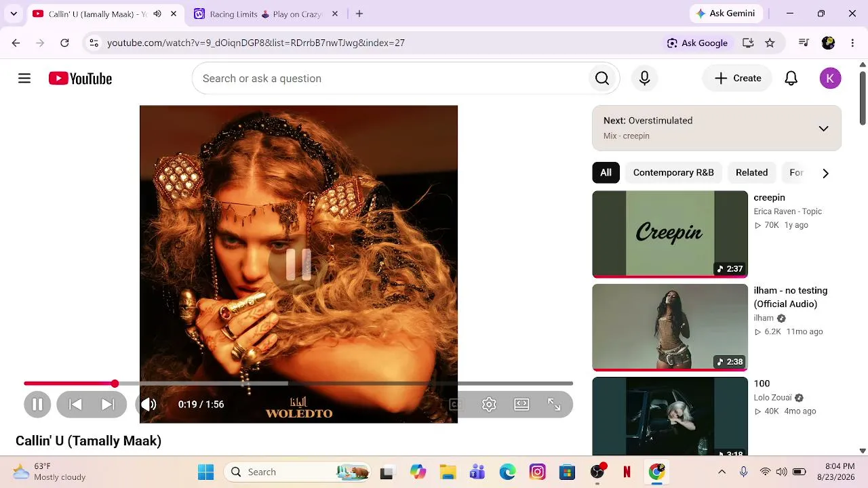The height and width of the screenshot is (488, 868).
Task: Select the 'Related' filter chip
Action: coord(751,173)
